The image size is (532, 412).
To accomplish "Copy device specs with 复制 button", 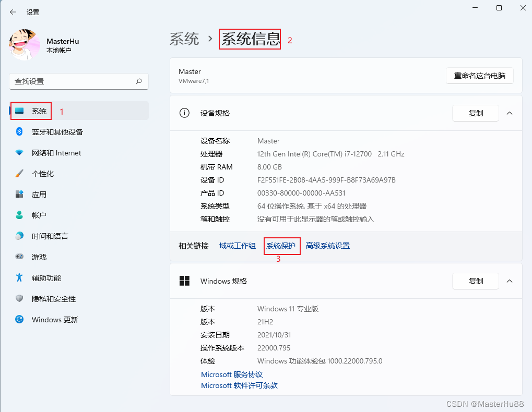I will point(475,113).
